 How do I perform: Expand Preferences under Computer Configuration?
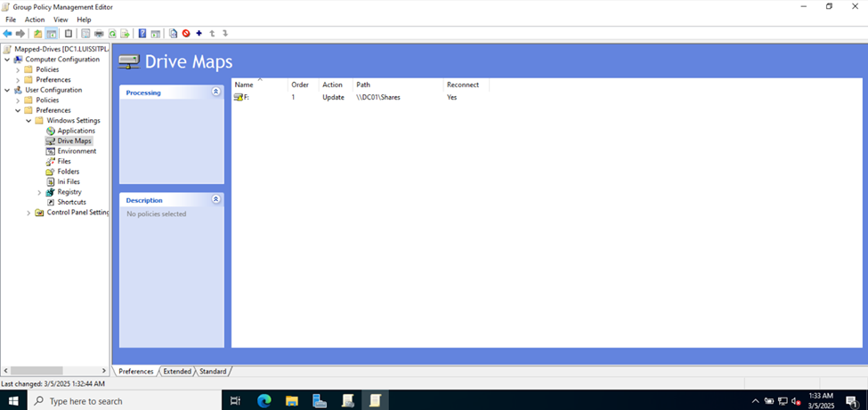coord(19,80)
